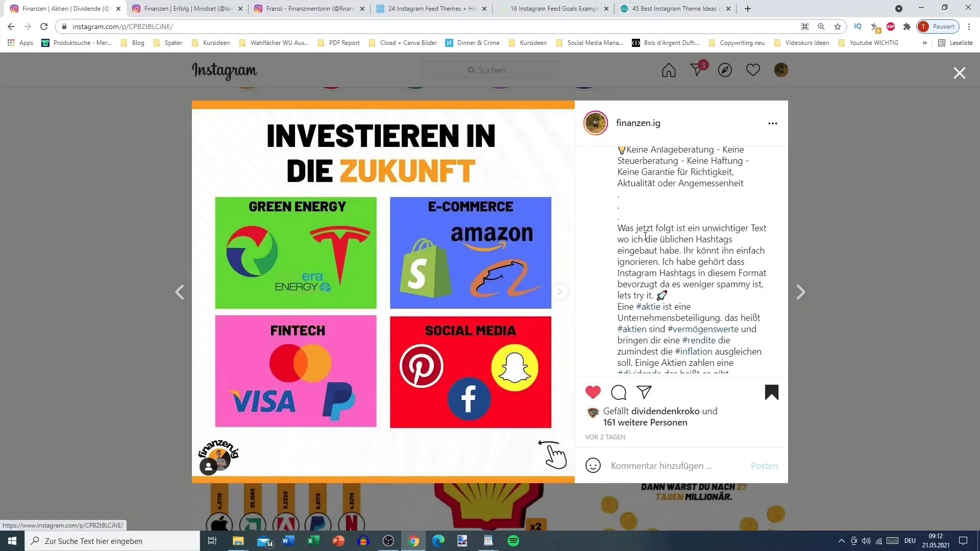Open the #rendite hashtag link
The height and width of the screenshot is (551, 980).
click(699, 340)
